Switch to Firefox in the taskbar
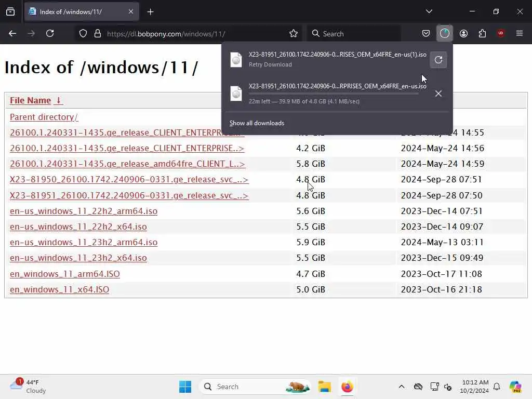Image resolution: width=532 pixels, height=399 pixels. pyautogui.click(x=347, y=387)
